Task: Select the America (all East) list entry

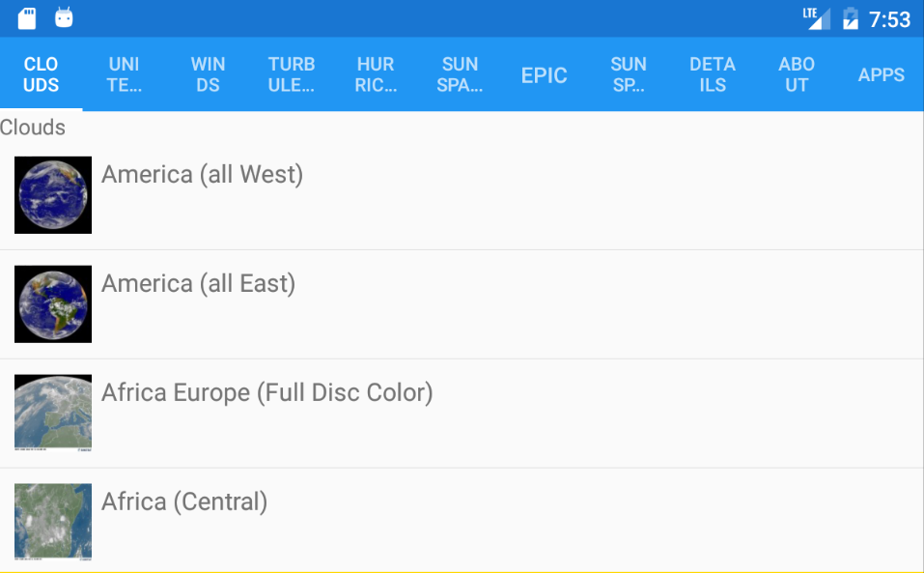Action: coord(198,284)
